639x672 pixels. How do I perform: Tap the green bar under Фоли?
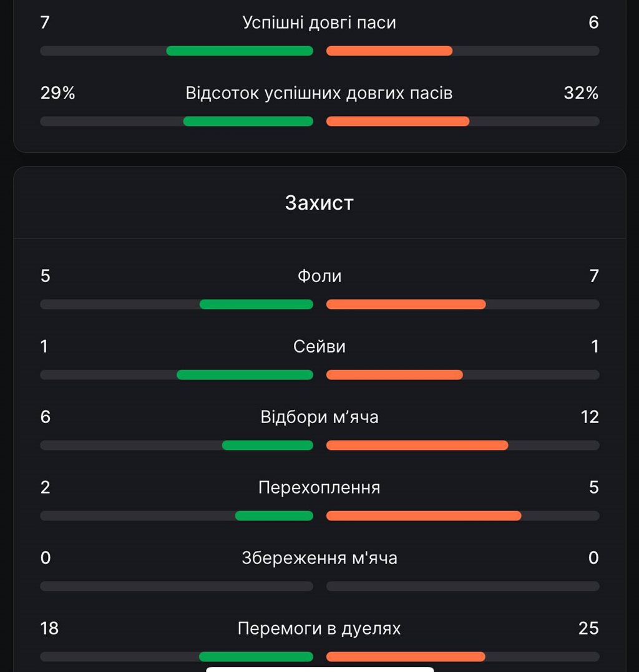click(x=256, y=304)
